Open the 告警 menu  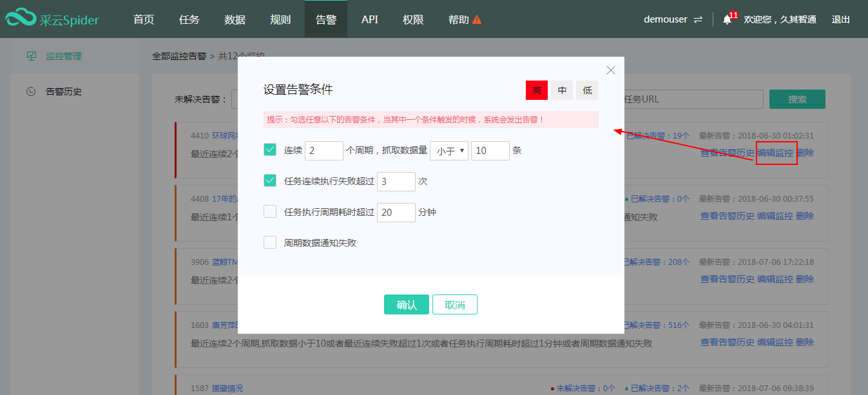click(x=326, y=19)
